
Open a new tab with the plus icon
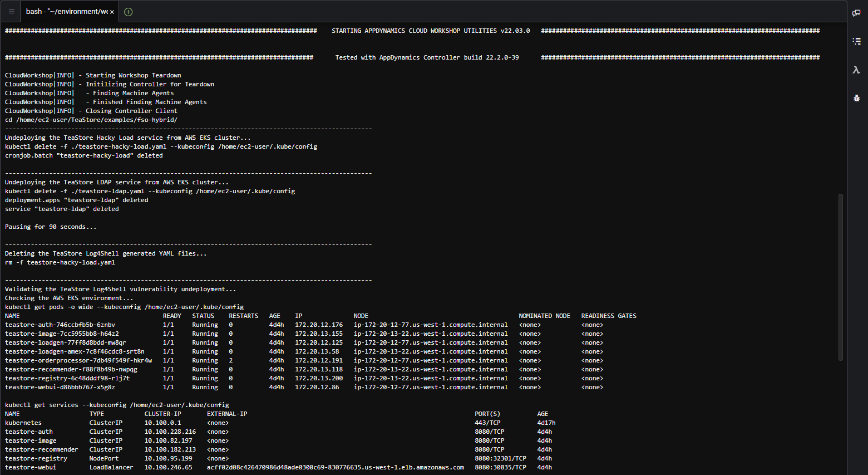[129, 12]
